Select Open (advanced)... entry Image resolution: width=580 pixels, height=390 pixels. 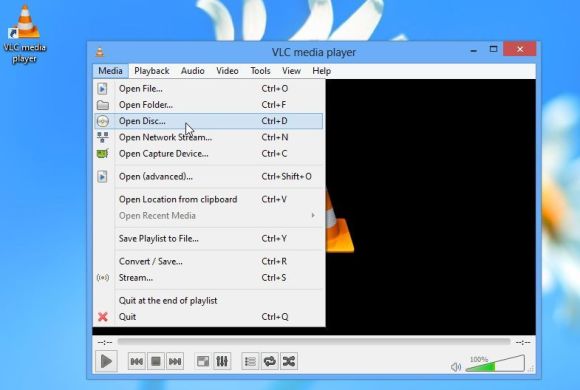(209, 176)
